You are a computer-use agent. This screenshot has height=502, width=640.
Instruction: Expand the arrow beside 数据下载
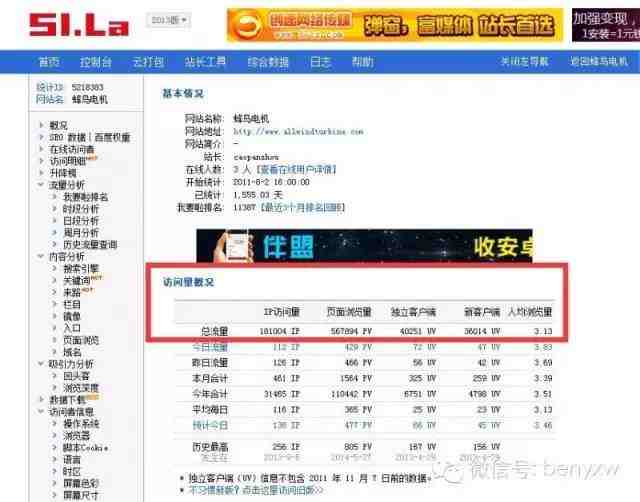[x=41, y=400]
